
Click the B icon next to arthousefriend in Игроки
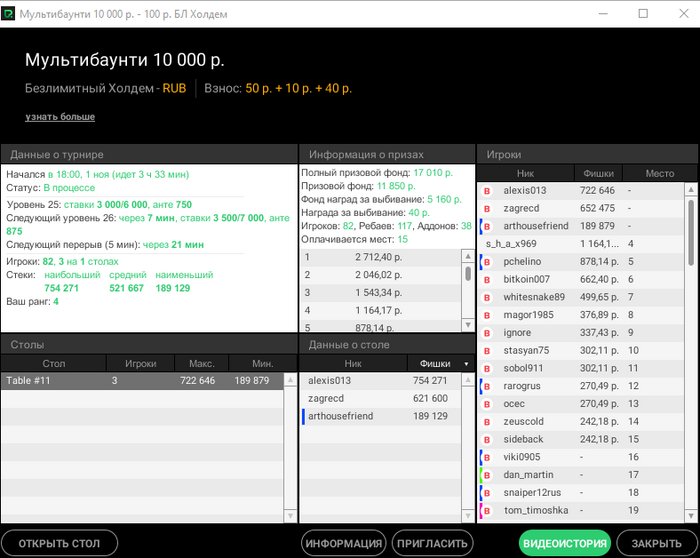click(x=487, y=226)
